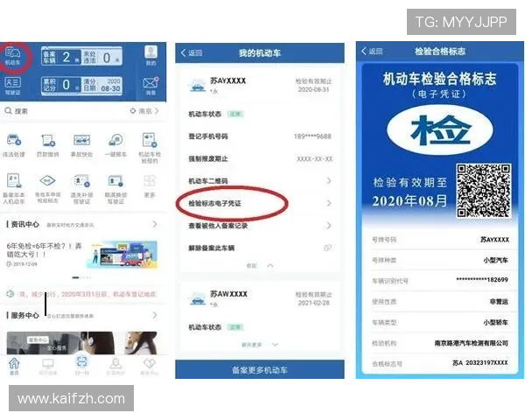
Task: Tap the 我的 profile avatar icon
Action: pyautogui.click(x=151, y=56)
